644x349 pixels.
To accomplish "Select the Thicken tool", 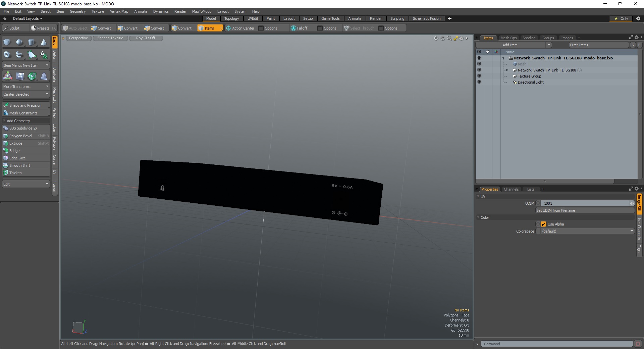I will (x=26, y=173).
